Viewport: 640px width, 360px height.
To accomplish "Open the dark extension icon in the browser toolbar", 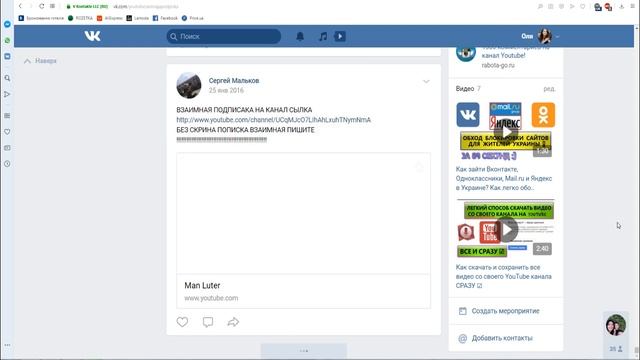I will [598, 7].
